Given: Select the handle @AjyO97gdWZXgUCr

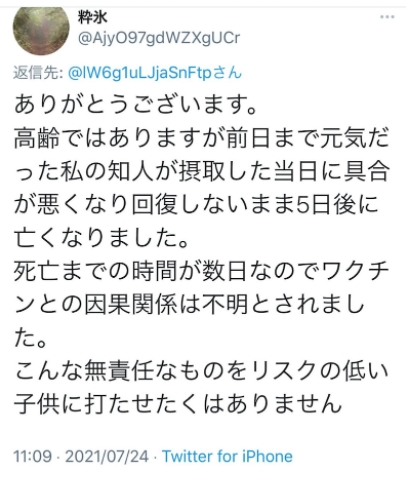Looking at the screenshot, I should [159, 38].
